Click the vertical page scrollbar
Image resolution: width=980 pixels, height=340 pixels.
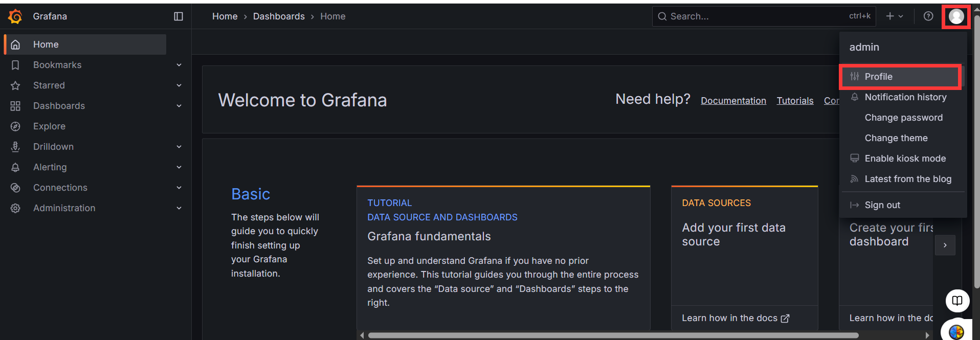click(x=976, y=152)
